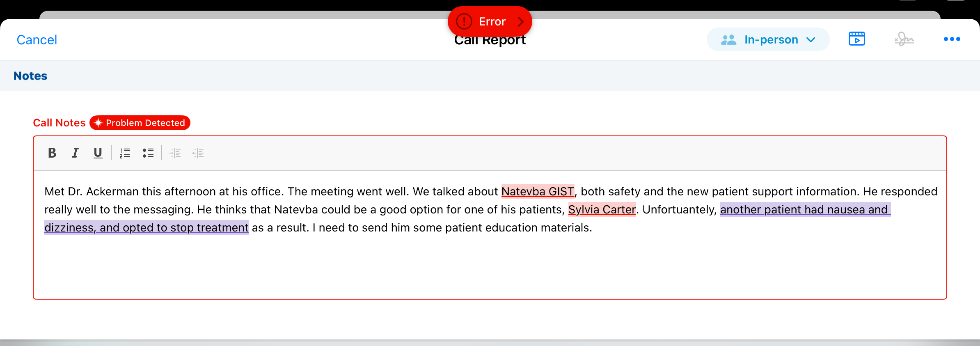Click in the empty Call Notes text area
980x346 pixels.
coord(488,267)
